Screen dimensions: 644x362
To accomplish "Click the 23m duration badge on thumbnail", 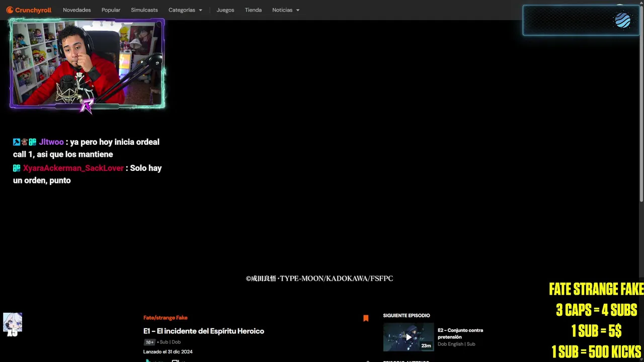I will [x=426, y=346].
